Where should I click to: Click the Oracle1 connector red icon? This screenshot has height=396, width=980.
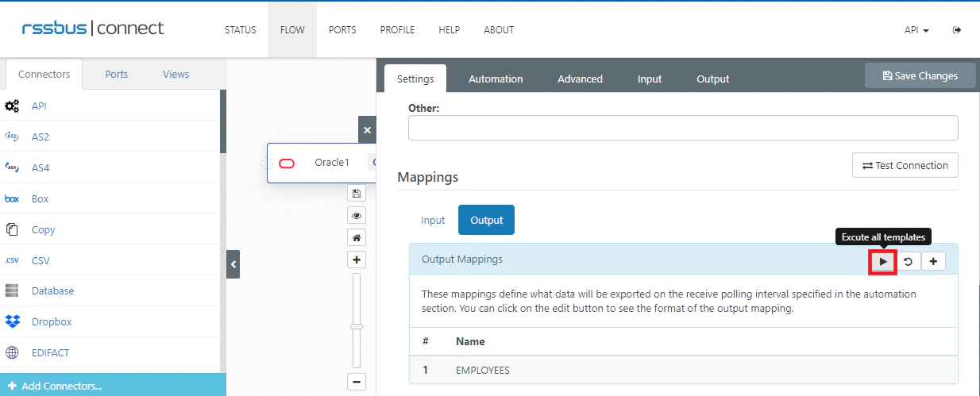coord(287,163)
